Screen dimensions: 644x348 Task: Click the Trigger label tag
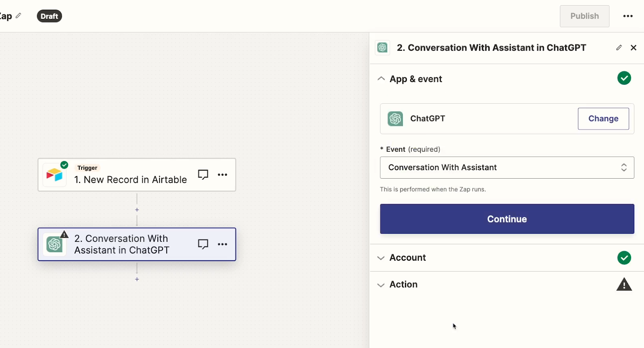(87, 168)
